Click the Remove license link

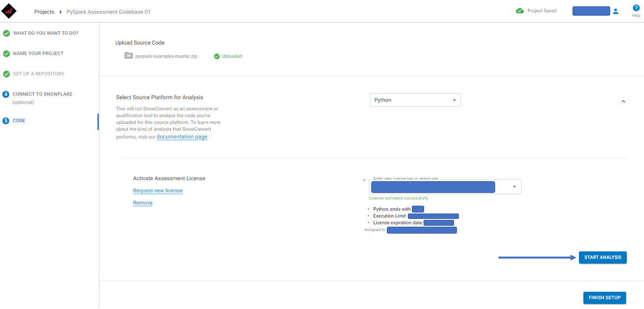click(143, 203)
